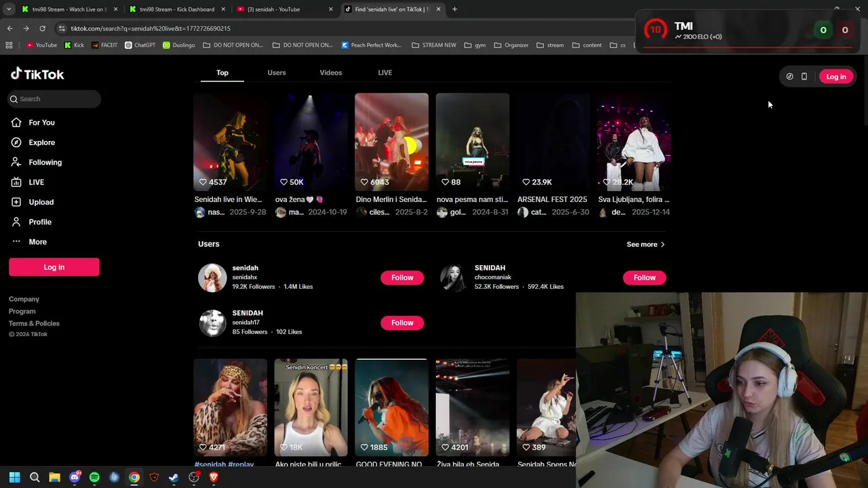Open the 'Sva Ljubljana, folira' video
The width and height of the screenshot is (868, 488).
(634, 142)
